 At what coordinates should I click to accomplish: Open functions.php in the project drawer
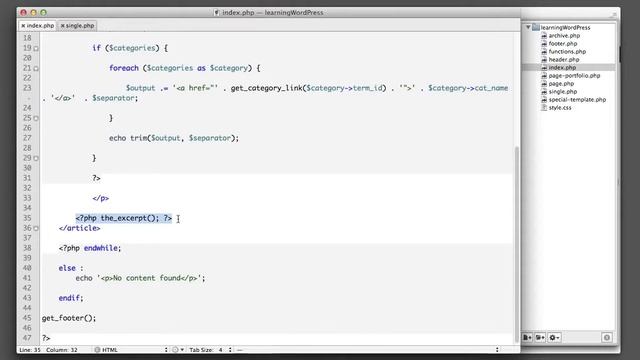click(567, 51)
